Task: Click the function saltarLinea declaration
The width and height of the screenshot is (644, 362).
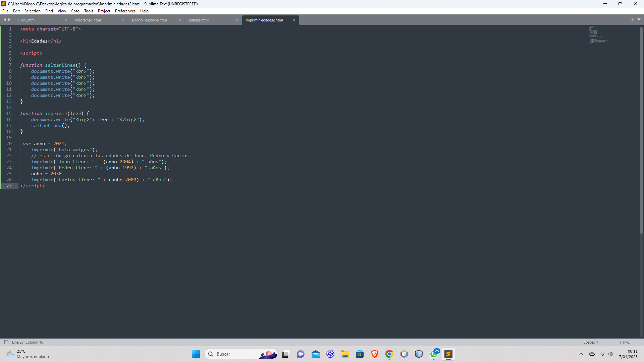Action: pos(53,65)
